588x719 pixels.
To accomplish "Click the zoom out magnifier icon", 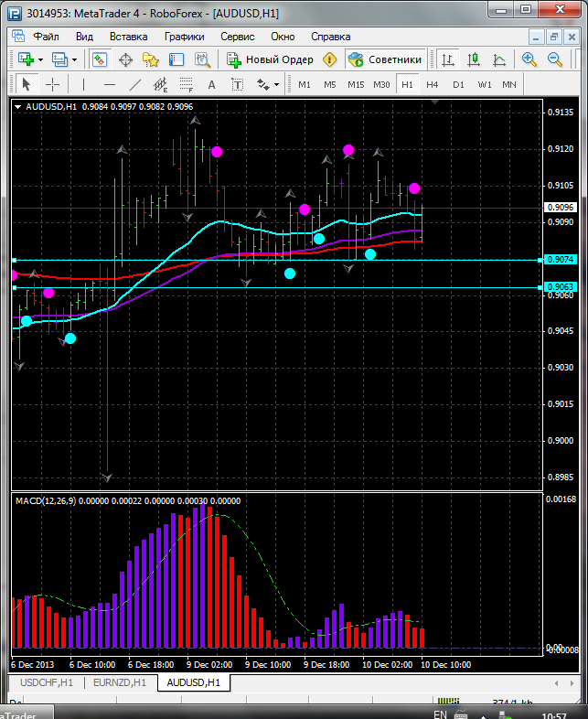I will [554, 59].
